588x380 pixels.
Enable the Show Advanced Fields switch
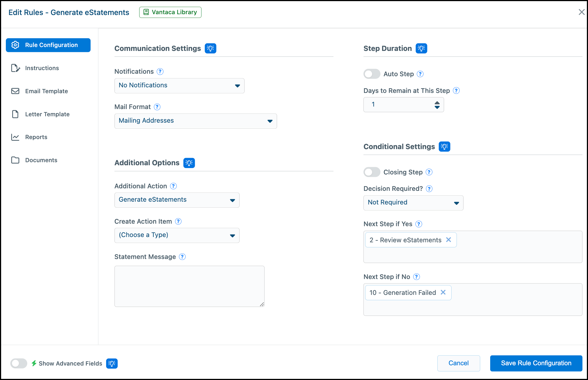click(19, 363)
